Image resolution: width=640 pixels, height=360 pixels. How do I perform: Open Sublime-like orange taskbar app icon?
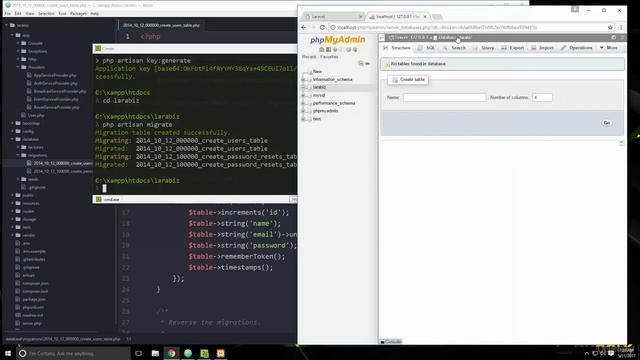click(x=220, y=353)
